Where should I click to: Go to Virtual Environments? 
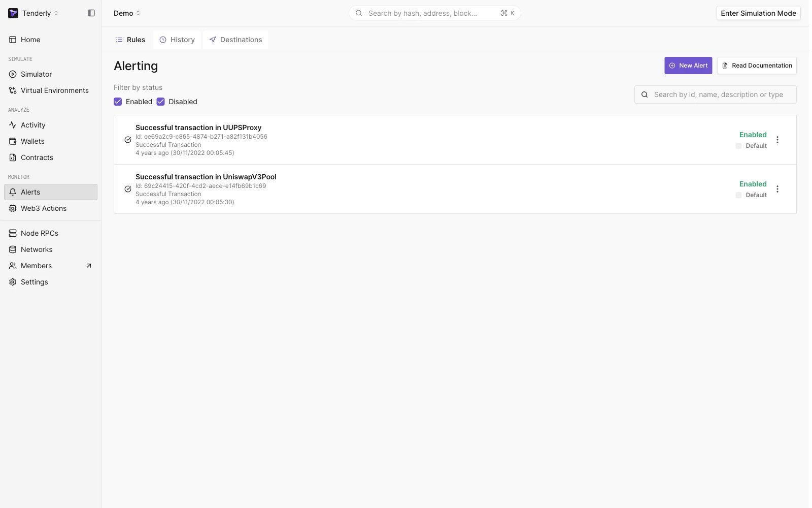coord(51,90)
